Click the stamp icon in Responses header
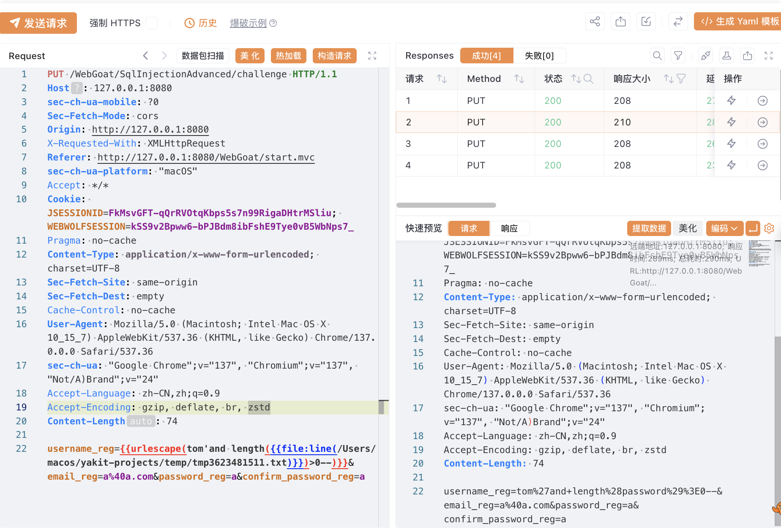Image resolution: width=781 pixels, height=532 pixels. point(726,56)
